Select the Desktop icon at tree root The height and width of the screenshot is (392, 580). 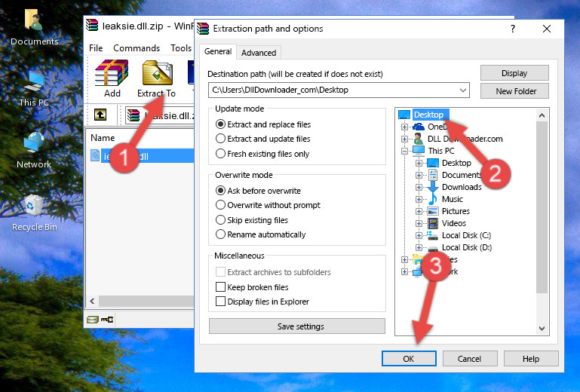point(404,115)
